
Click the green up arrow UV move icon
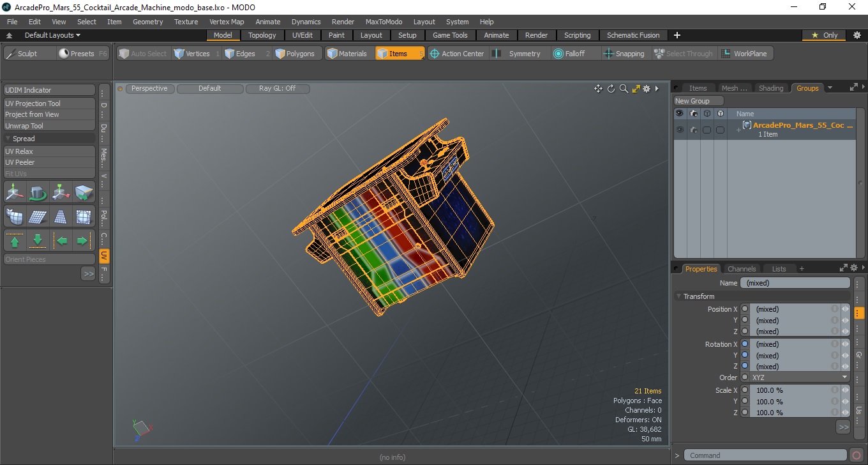click(14, 241)
